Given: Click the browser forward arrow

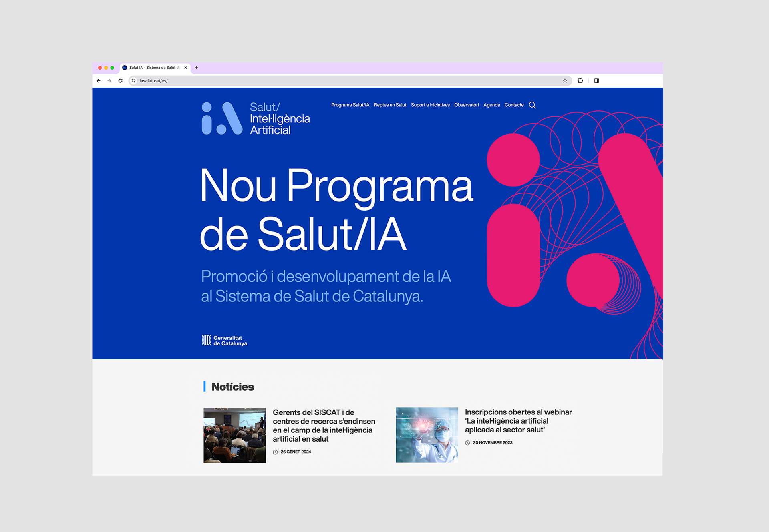Looking at the screenshot, I should pos(109,81).
